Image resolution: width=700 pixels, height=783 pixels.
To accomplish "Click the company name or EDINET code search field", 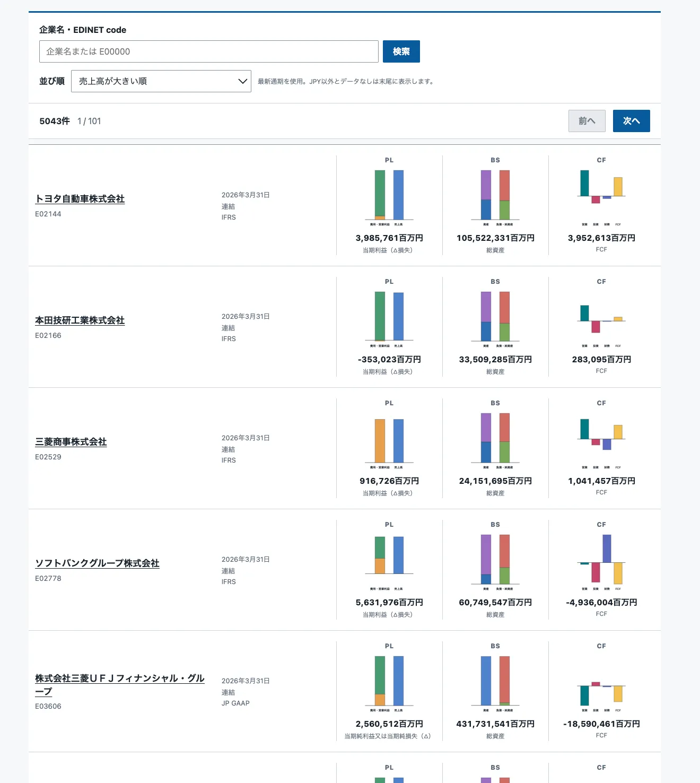I will 209,51.
